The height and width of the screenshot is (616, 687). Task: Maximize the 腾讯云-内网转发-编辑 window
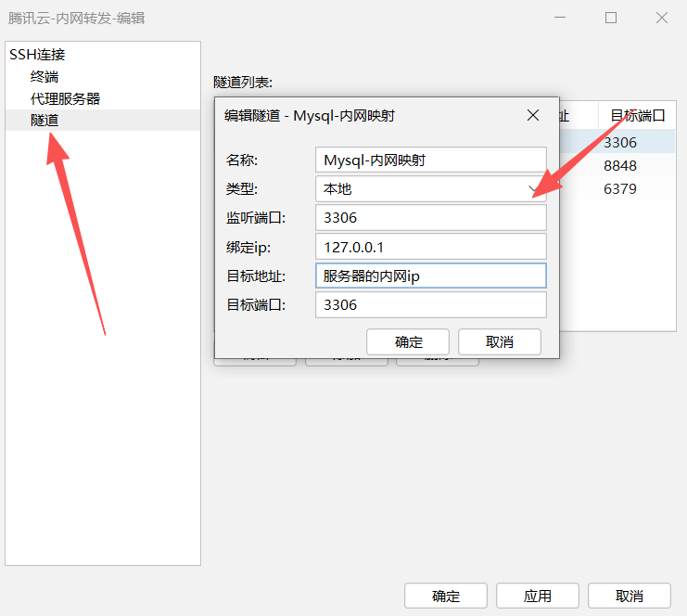pyautogui.click(x=611, y=18)
